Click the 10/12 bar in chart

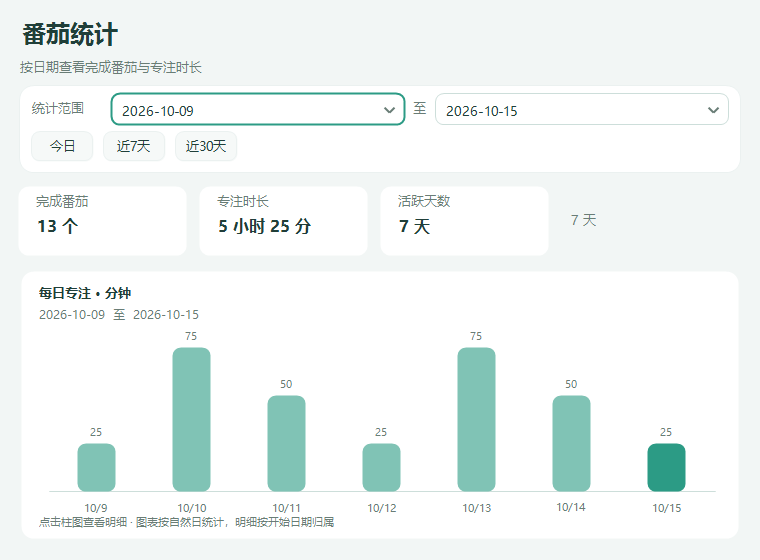point(381,467)
